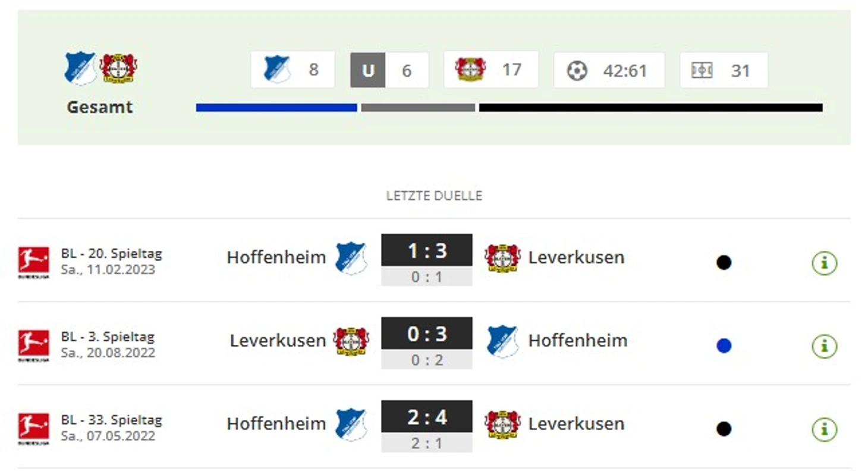868x471 pixels.
Task: Click soccer ball goals icon 42:61
Action: pos(577,71)
